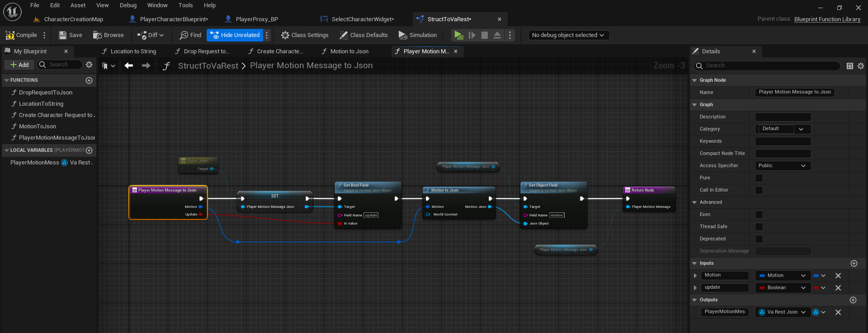This screenshot has height=333, width=868.
Task: Open graph bookmarks dropdown
Action: (108, 66)
